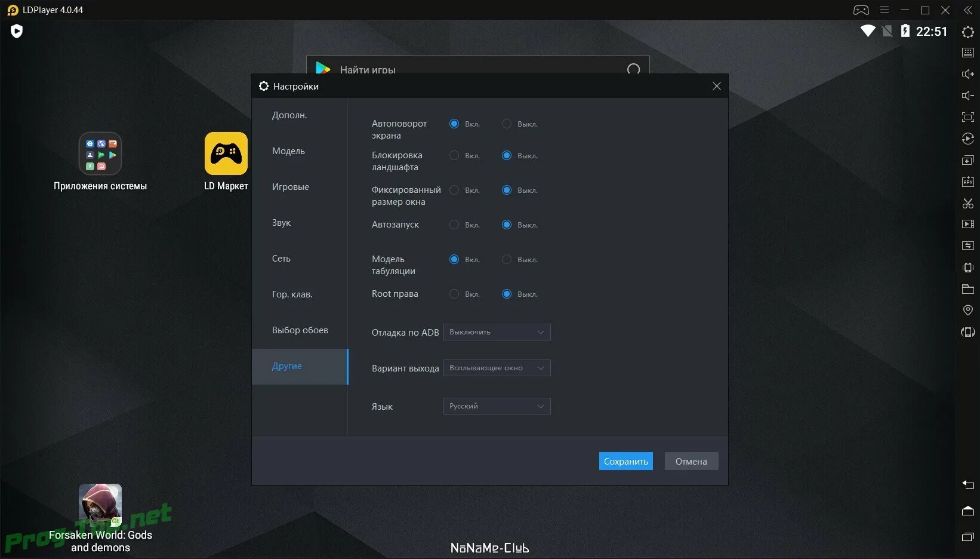This screenshot has height=559, width=980.
Task: Click the Android home icon
Action: pos(968,511)
